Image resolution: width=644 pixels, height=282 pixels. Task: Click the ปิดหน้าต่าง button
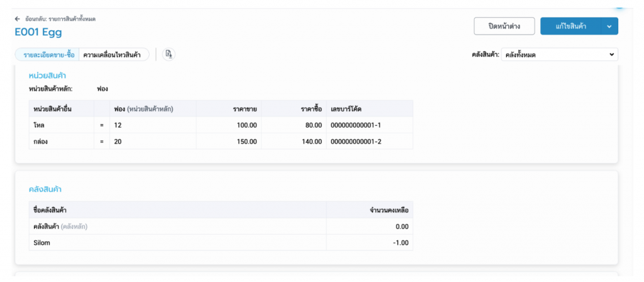[x=504, y=26]
